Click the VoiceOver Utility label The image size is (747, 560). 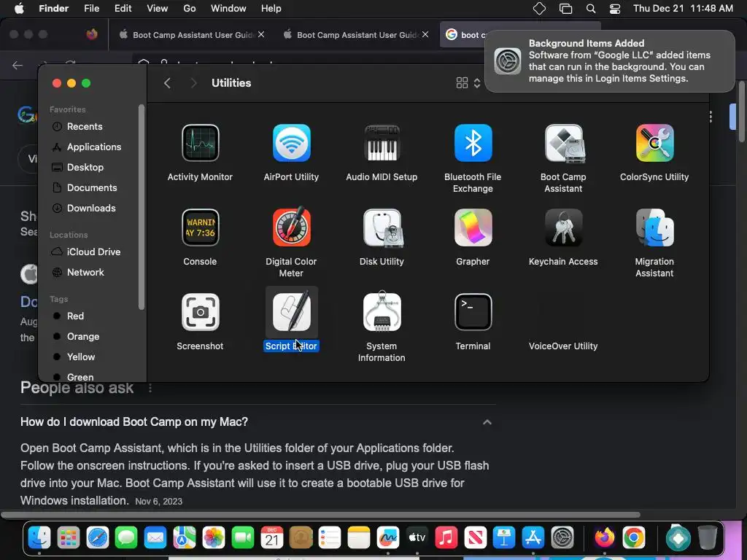pyautogui.click(x=563, y=346)
